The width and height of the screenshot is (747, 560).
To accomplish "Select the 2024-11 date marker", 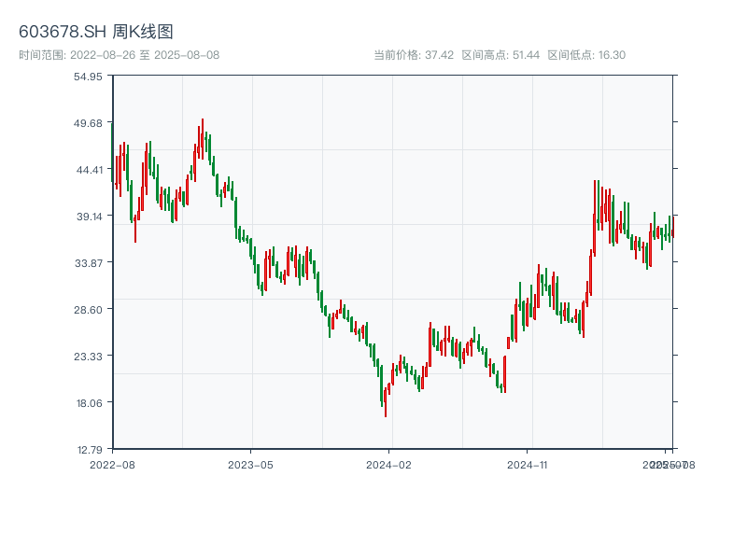I will tap(528, 464).
